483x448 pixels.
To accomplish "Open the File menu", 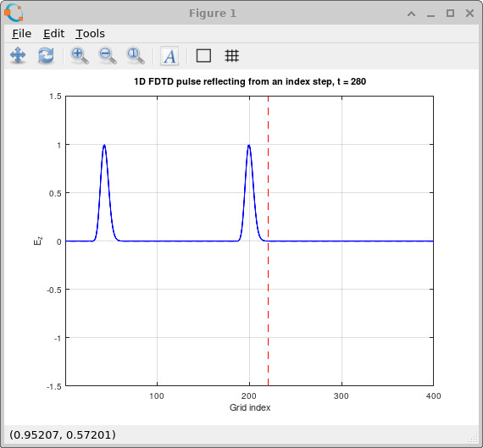I will pos(21,34).
